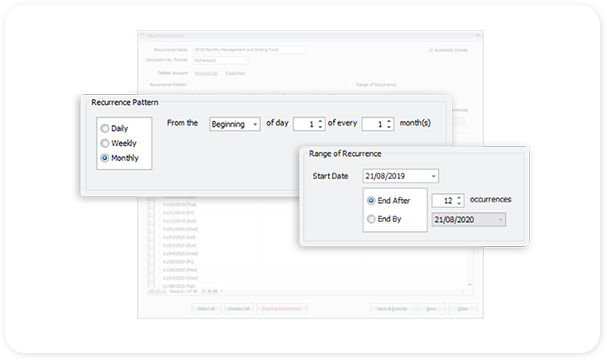
Task: Click the Save button
Action: point(431,309)
